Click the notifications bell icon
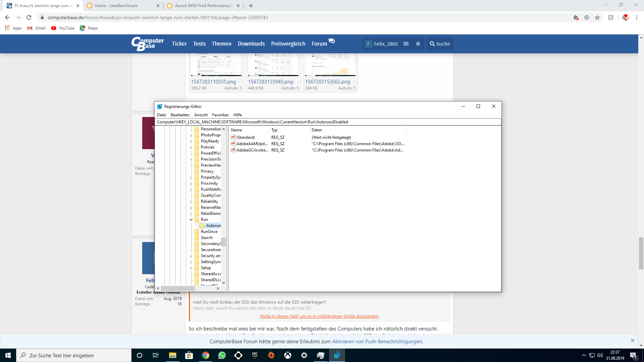644x362 pixels. tap(418, 44)
